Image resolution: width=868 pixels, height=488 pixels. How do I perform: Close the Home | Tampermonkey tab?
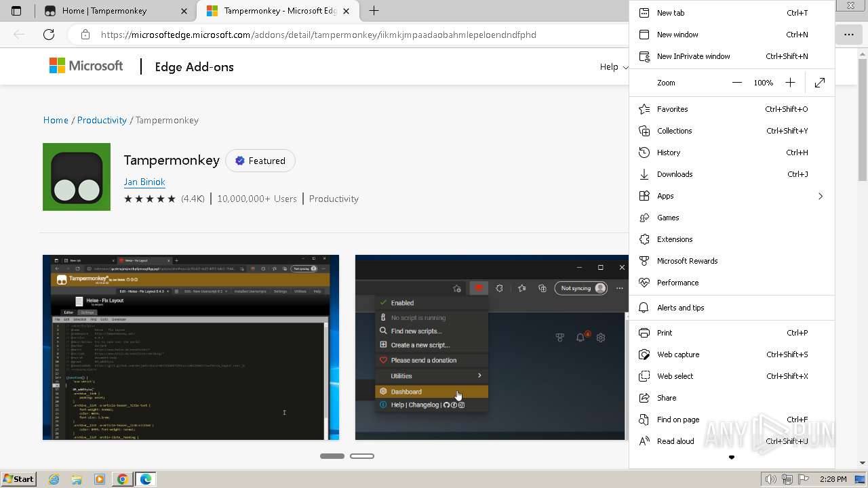click(x=184, y=11)
